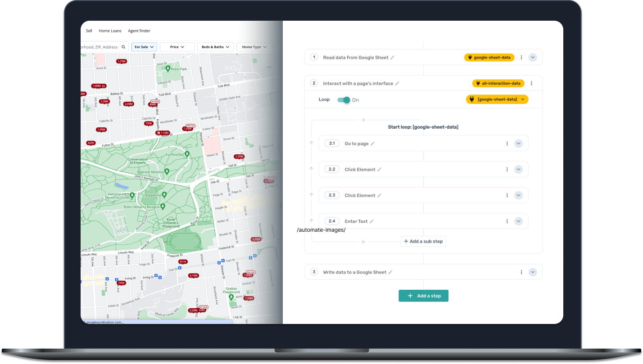Select the 'Sell' menu item
Screen dimensions: 643x364
(89, 31)
